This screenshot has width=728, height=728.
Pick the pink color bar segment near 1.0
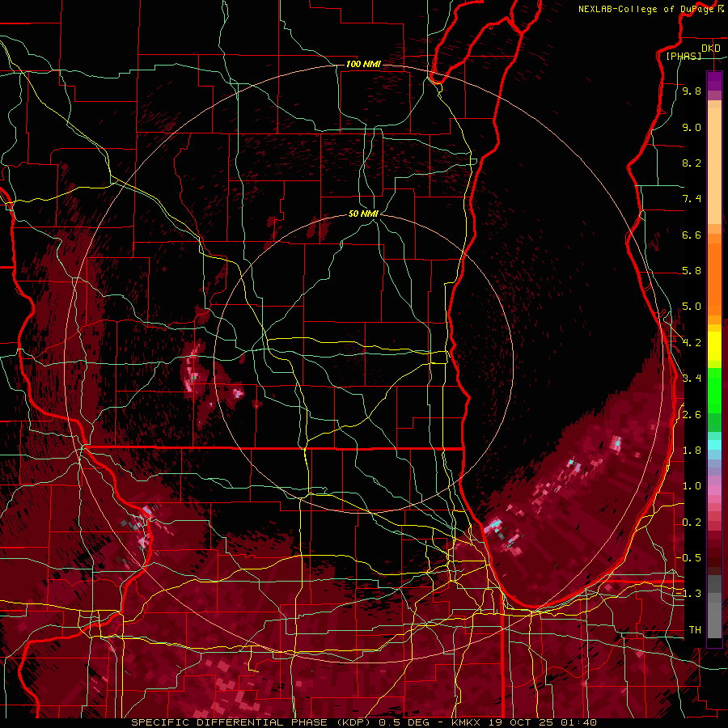tap(714, 490)
